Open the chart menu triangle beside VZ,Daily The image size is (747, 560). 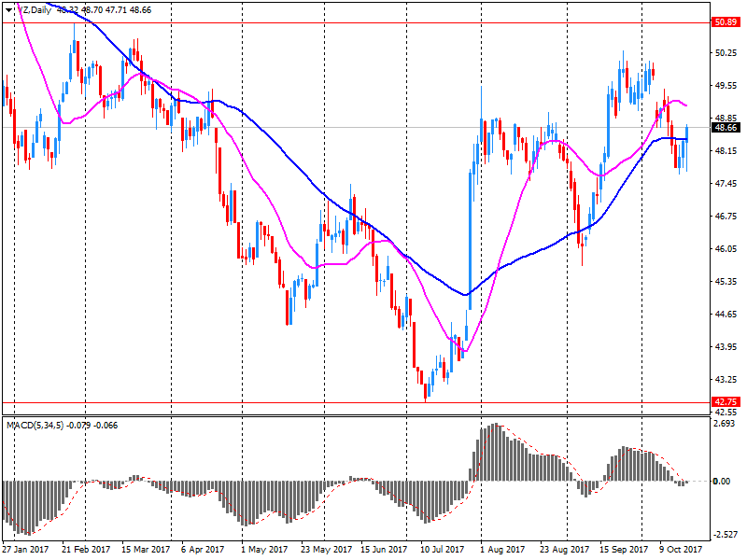point(8,10)
